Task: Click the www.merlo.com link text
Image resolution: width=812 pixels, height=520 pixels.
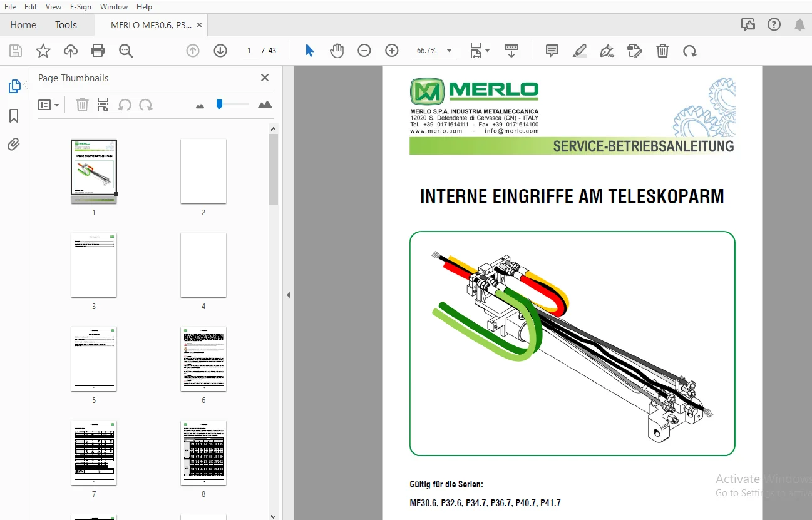Action: pos(436,131)
